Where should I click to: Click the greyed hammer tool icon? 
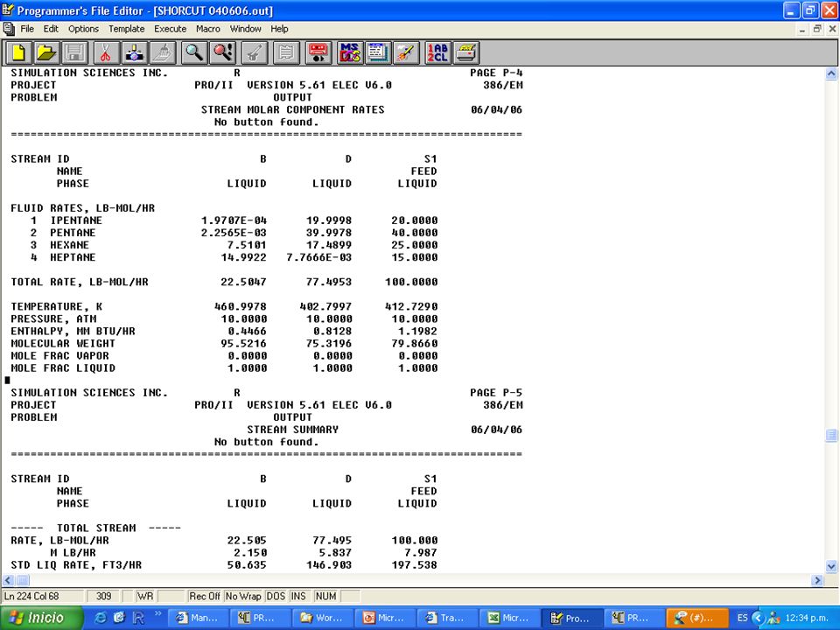[254, 52]
